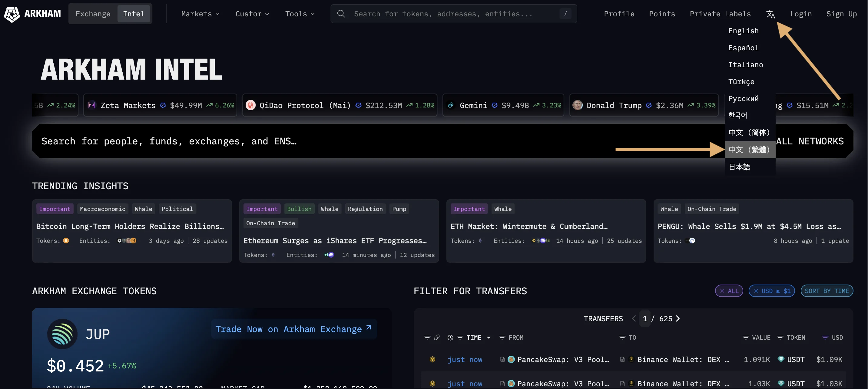This screenshot has height=389, width=868.
Task: Click the entity icons in the Bitcoin Long-Term Holders card
Action: pyautogui.click(x=127, y=240)
